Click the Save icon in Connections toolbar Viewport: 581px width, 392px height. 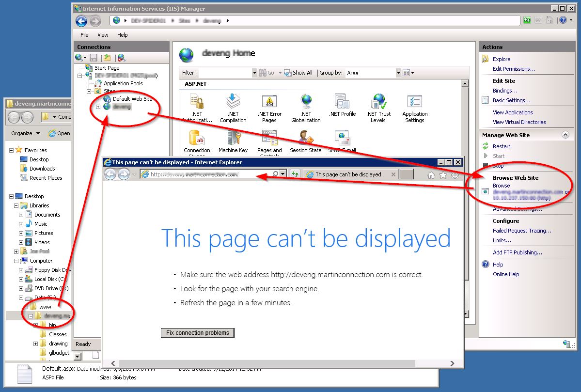(93, 57)
